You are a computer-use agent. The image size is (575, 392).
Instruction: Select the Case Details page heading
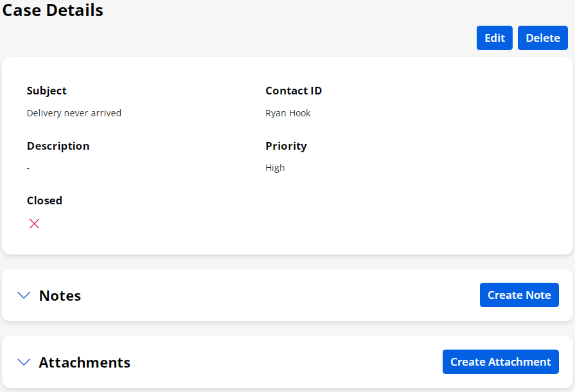(x=53, y=10)
